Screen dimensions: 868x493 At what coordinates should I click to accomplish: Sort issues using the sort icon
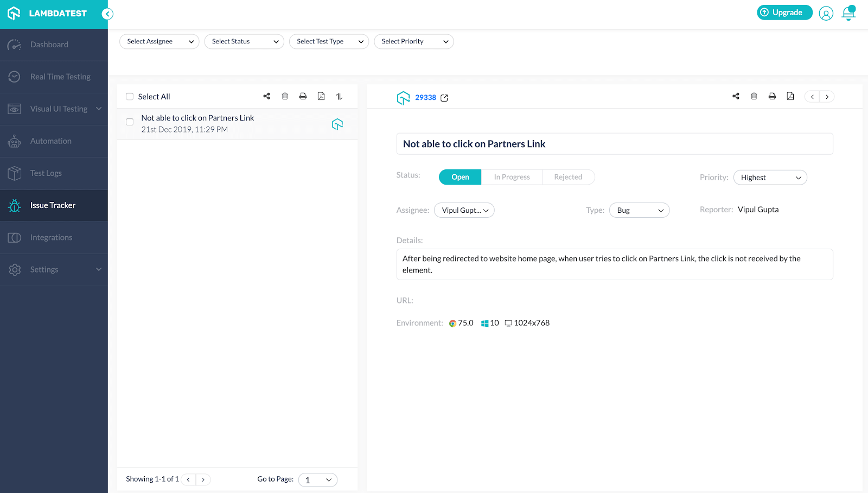pyautogui.click(x=339, y=96)
